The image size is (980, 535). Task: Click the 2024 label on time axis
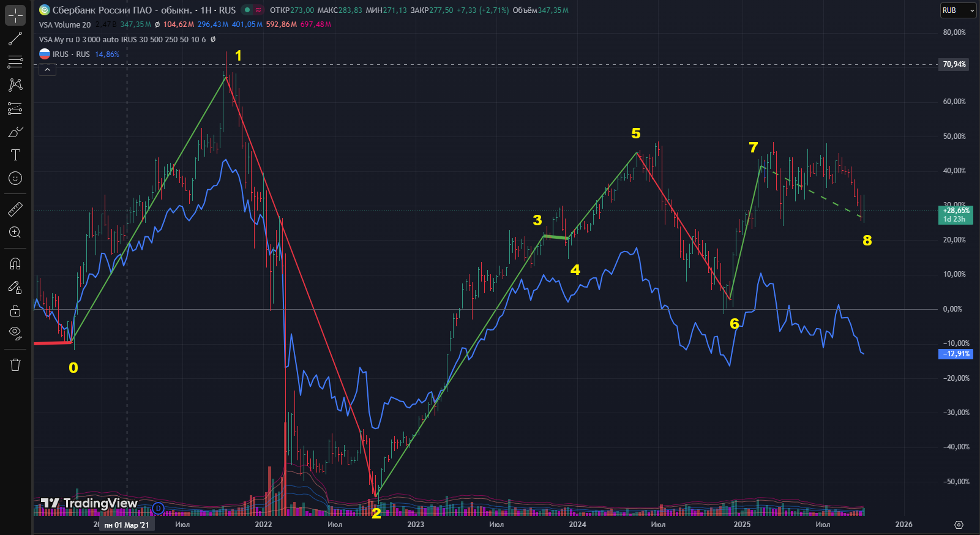(577, 525)
